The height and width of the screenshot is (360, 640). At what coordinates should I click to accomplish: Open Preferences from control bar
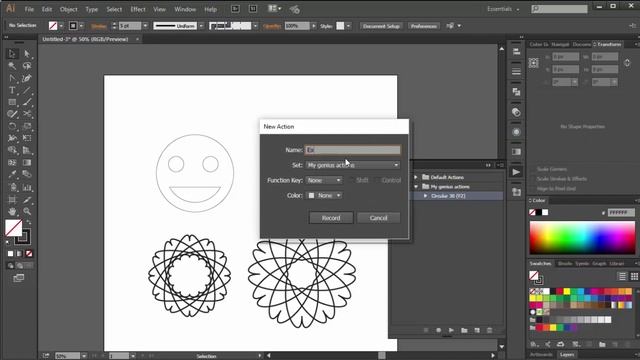[424, 26]
